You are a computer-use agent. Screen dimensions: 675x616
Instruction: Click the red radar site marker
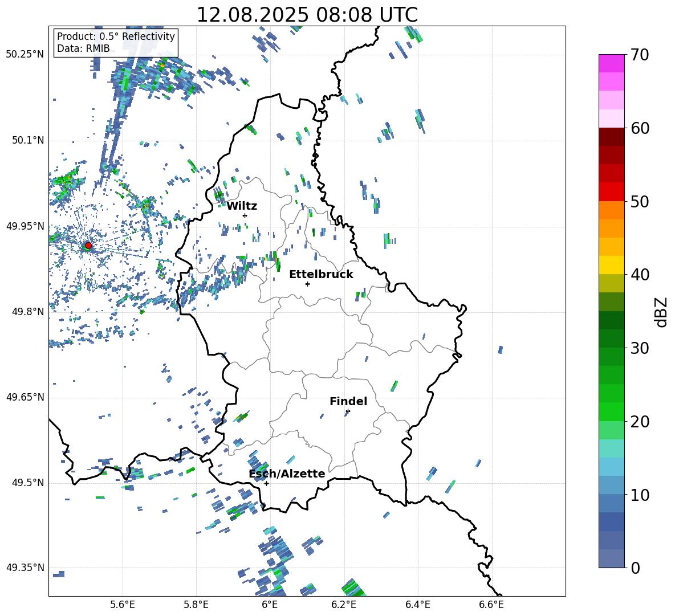click(x=88, y=246)
